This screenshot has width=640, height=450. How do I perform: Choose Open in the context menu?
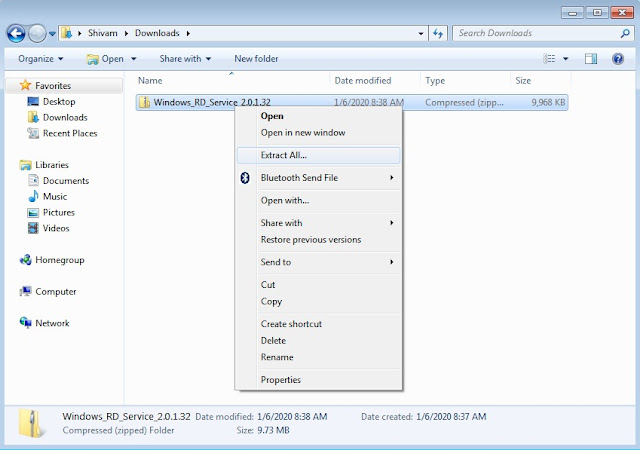pyautogui.click(x=272, y=116)
